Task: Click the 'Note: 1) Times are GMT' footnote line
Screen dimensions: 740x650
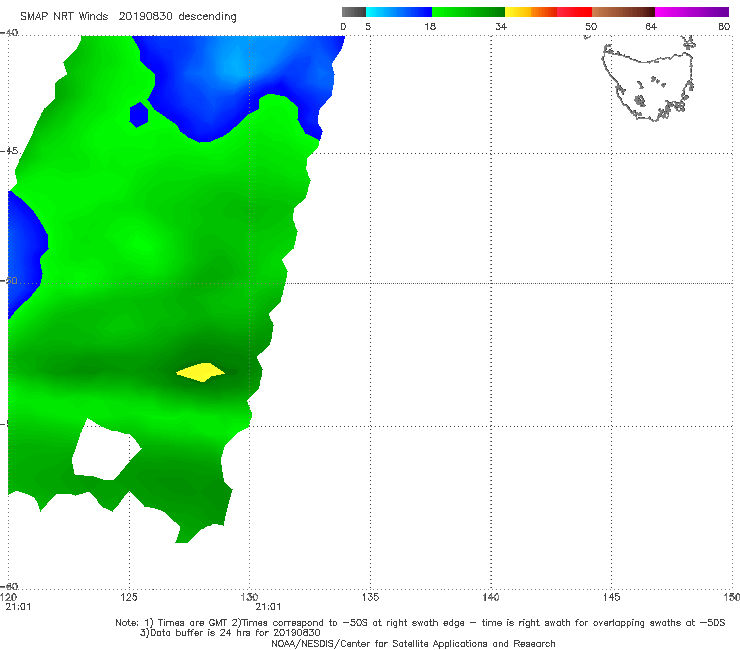Action: pos(420,623)
